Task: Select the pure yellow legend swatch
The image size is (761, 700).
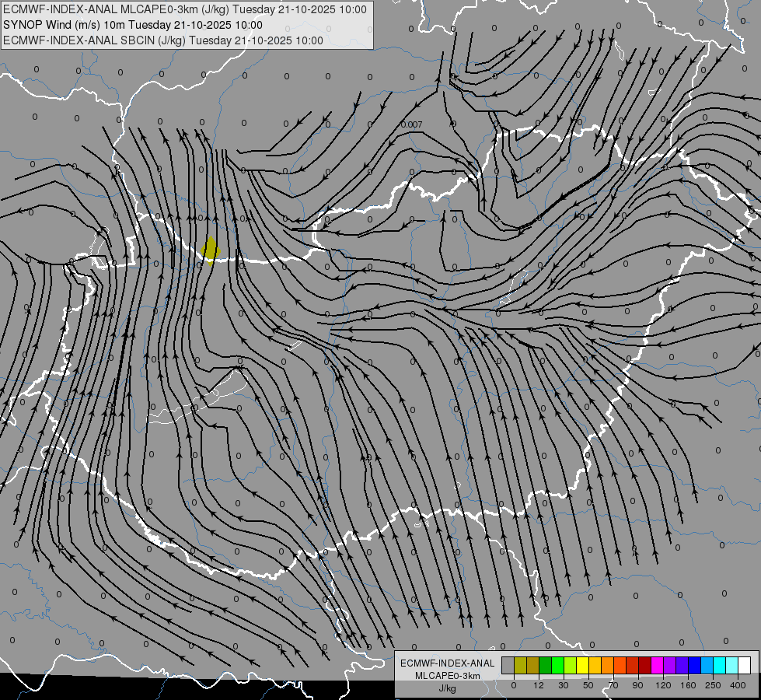Action: (x=583, y=665)
